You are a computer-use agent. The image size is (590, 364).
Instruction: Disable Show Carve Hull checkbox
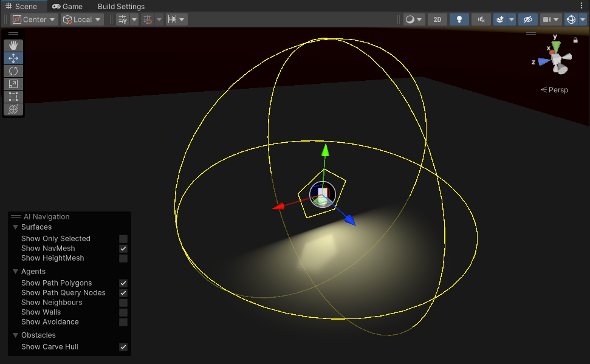(123, 347)
